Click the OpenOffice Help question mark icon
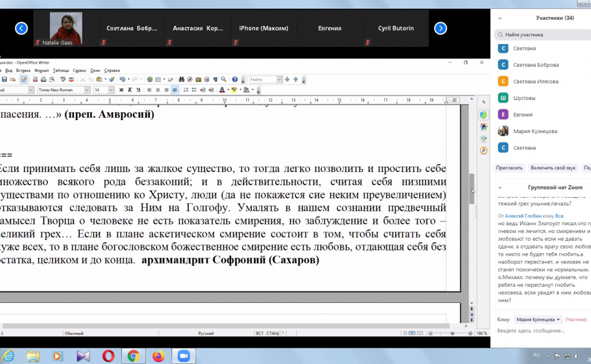591x364 pixels. point(235,80)
